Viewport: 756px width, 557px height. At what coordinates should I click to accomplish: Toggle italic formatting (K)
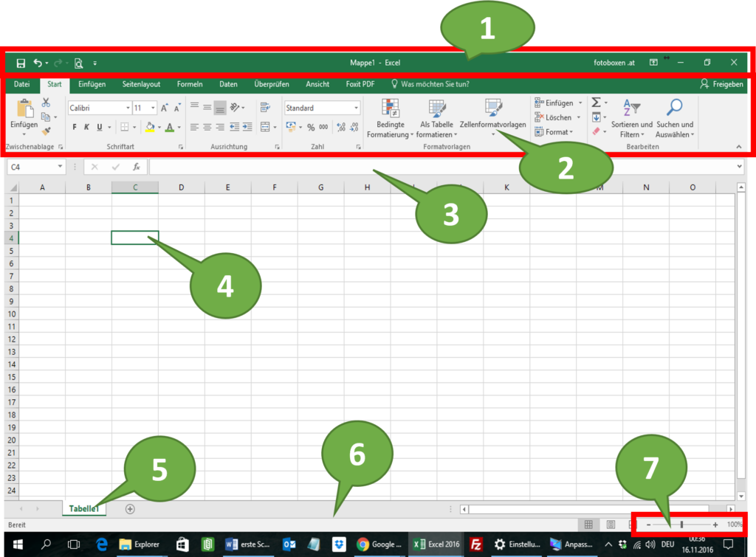pyautogui.click(x=87, y=127)
